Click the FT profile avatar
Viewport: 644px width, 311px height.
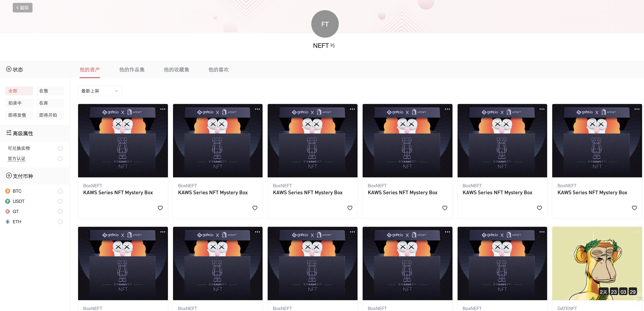click(325, 24)
